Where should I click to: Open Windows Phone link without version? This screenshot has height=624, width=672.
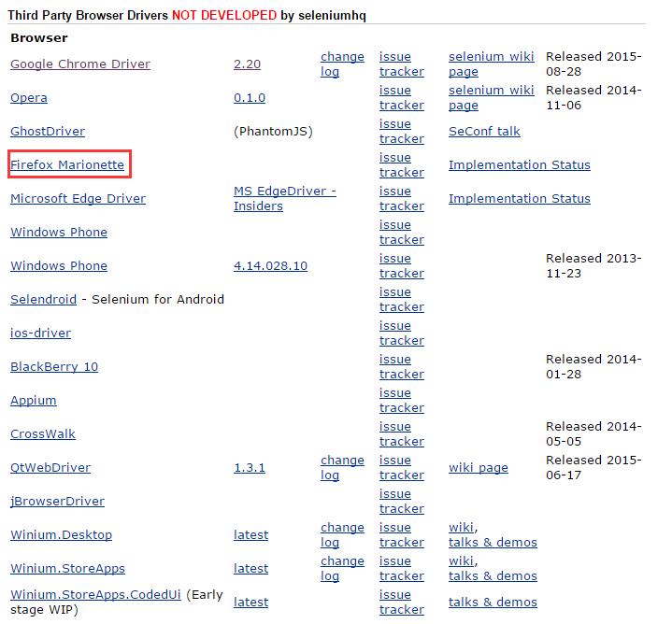tap(59, 232)
